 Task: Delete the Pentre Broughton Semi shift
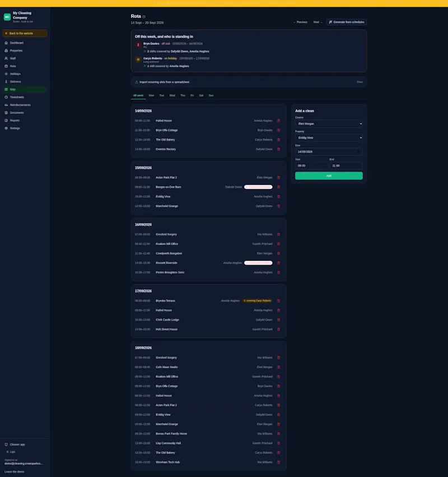point(278,272)
